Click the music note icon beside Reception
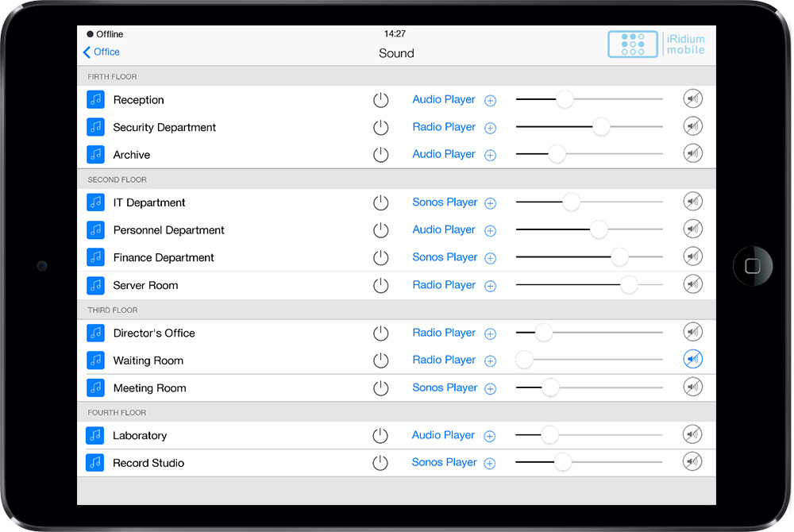The height and width of the screenshot is (532, 794). pyautogui.click(x=95, y=99)
